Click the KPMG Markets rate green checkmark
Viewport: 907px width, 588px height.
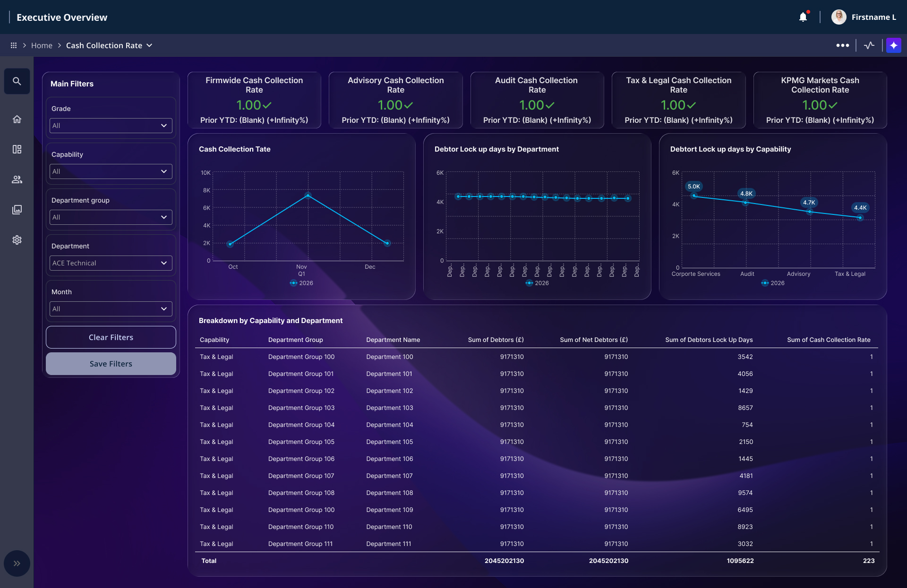tap(833, 105)
